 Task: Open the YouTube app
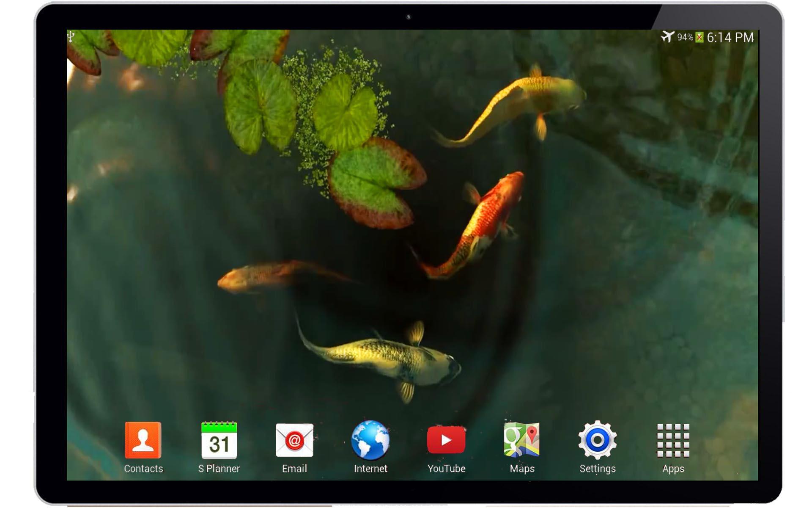[x=446, y=441]
